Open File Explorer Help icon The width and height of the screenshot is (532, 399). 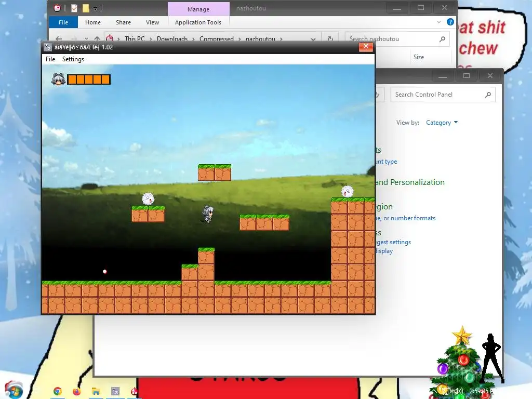pos(450,22)
